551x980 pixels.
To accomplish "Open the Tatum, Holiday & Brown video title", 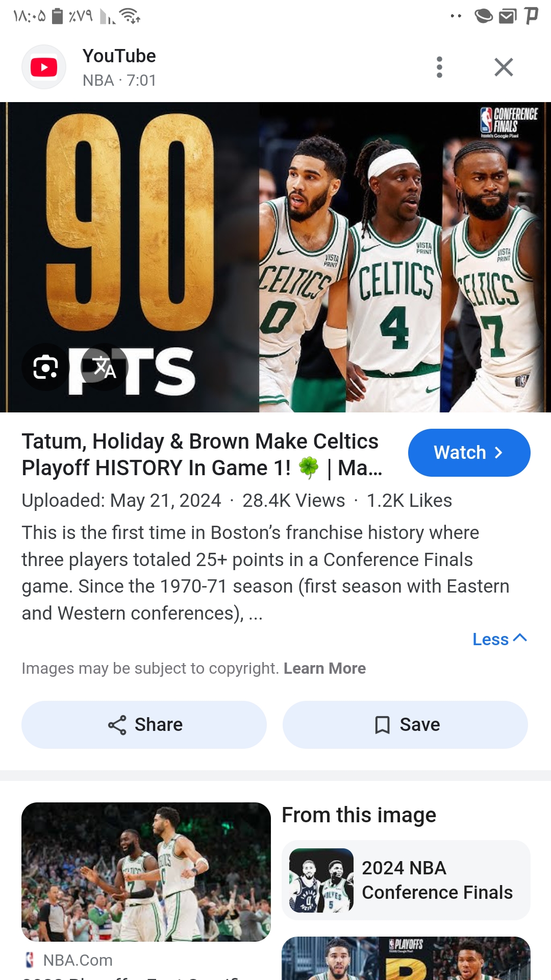I will [x=202, y=455].
